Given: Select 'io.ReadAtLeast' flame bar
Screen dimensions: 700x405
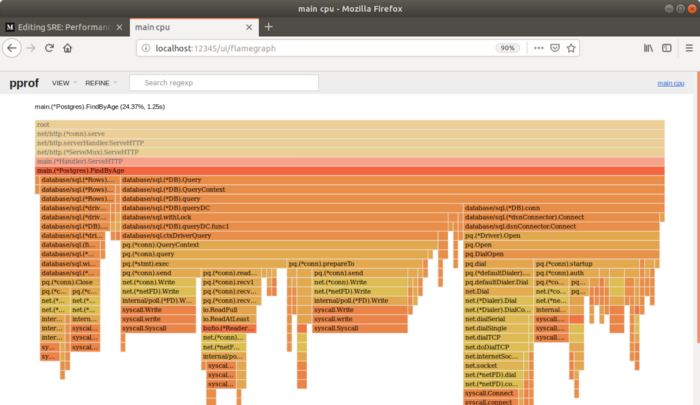Looking at the screenshot, I should [229, 319].
